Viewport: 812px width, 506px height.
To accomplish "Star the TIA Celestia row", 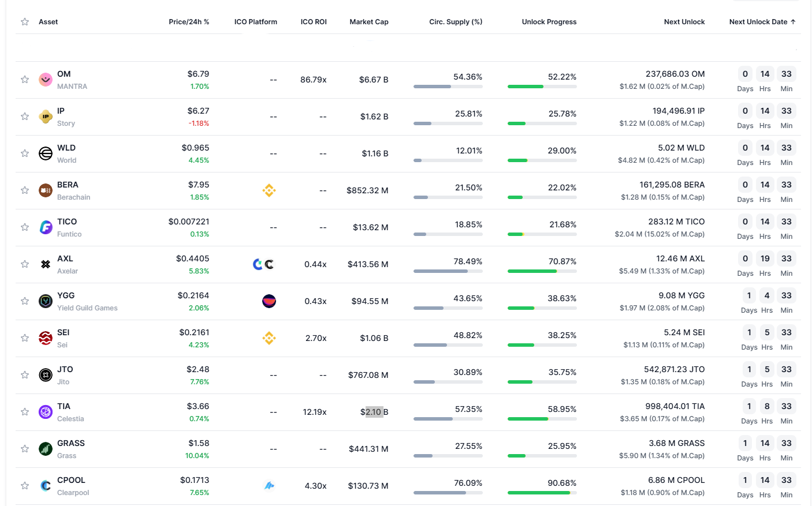I will pos(25,412).
